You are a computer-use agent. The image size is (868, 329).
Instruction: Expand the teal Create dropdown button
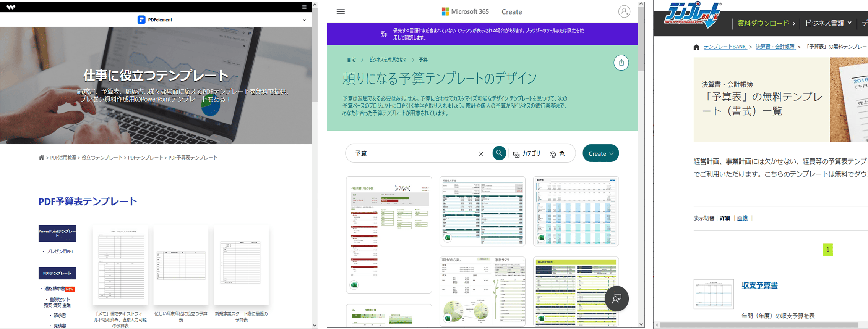[x=600, y=153]
